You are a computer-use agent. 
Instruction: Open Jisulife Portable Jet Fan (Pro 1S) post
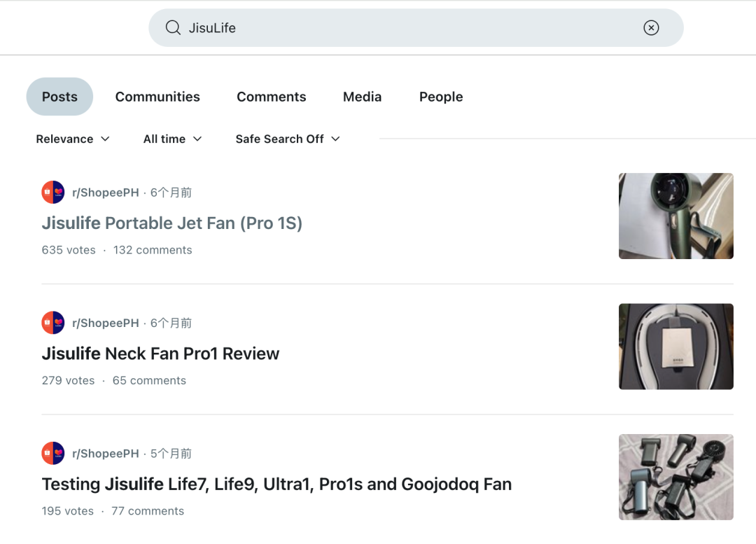coord(171,223)
